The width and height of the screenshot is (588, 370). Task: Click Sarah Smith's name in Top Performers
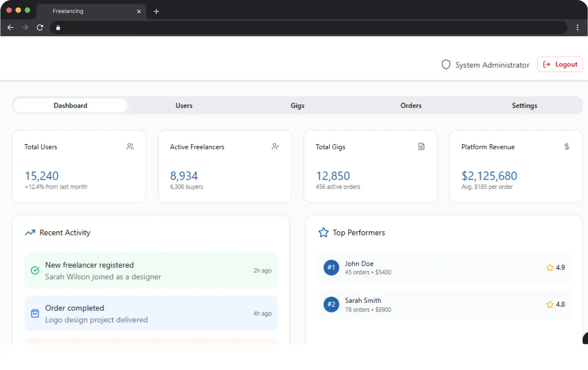[x=363, y=300]
